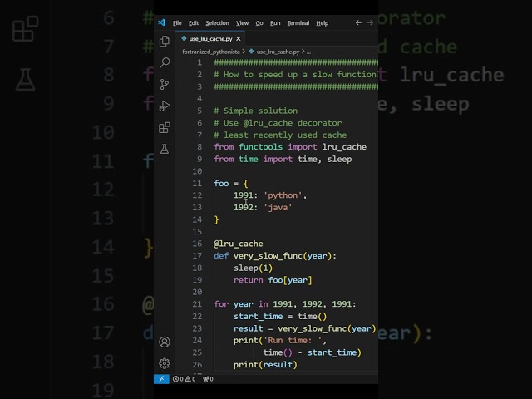Click '# How to speed up a slow function' comment

coord(295,75)
